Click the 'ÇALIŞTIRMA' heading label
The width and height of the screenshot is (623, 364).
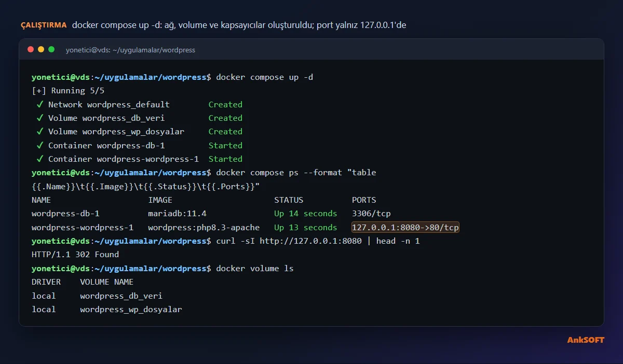44,25
